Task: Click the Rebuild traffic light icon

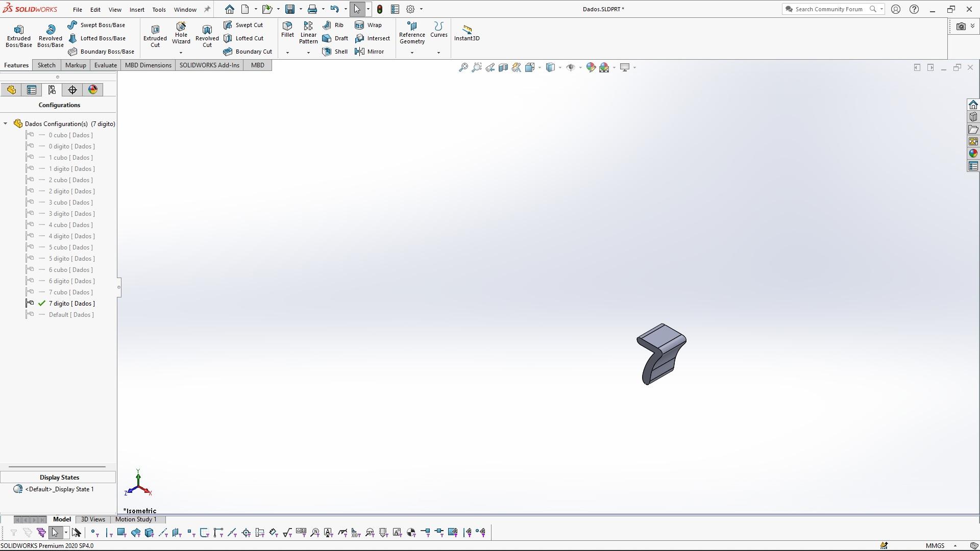Action: point(380,9)
